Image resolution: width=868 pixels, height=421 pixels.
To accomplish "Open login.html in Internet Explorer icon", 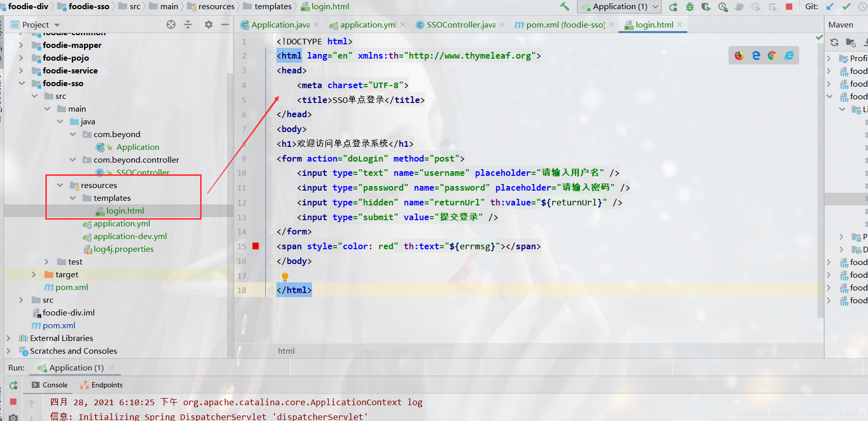I will [x=789, y=56].
